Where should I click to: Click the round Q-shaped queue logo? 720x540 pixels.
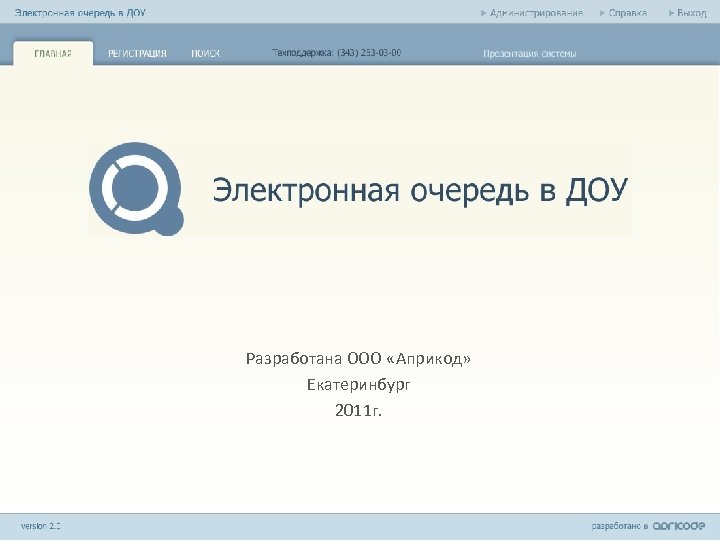136,189
